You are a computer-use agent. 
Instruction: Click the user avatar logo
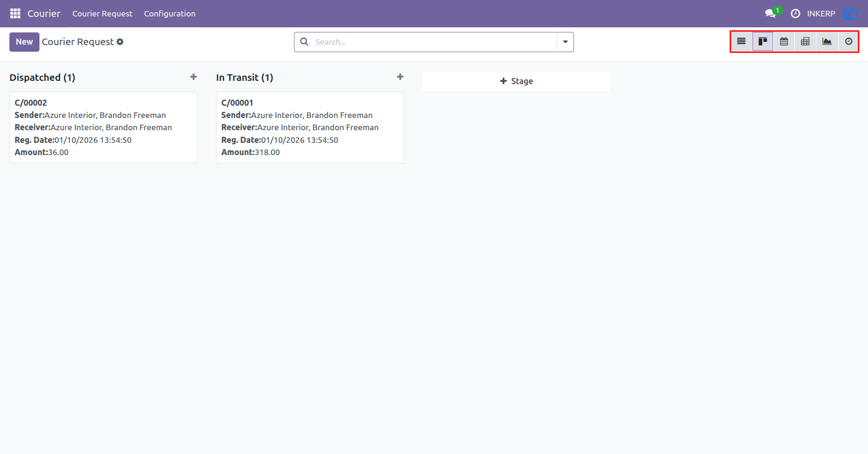pos(851,14)
